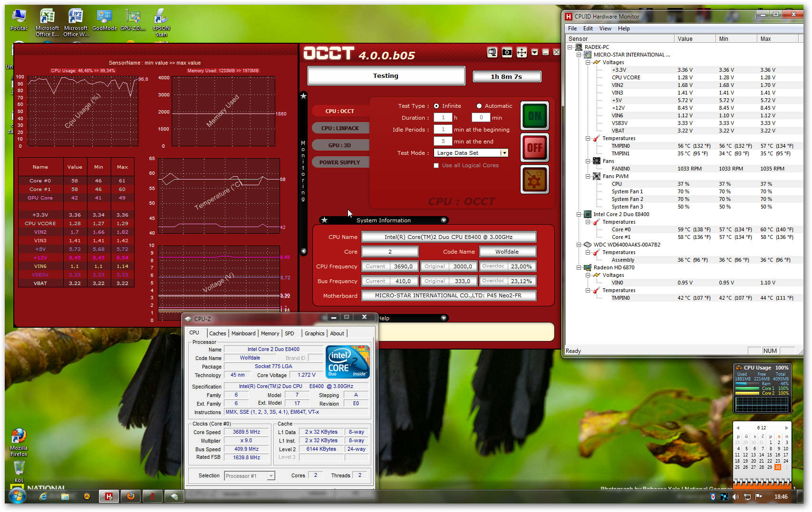
Task: Open the Koš recycle bin icon
Action: pos(19,472)
